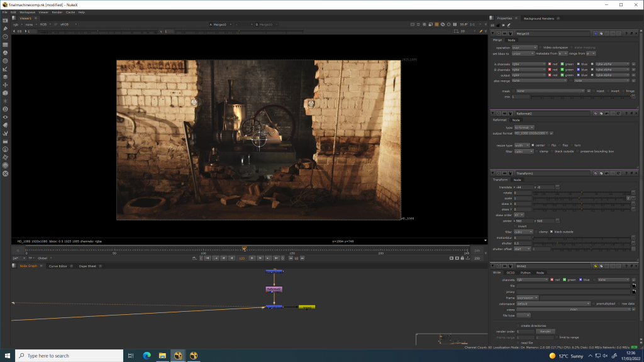Screen dimensions: 644x362
Task: Click Microsoft Edge in the taskbar
Action: pyautogui.click(x=147, y=356)
